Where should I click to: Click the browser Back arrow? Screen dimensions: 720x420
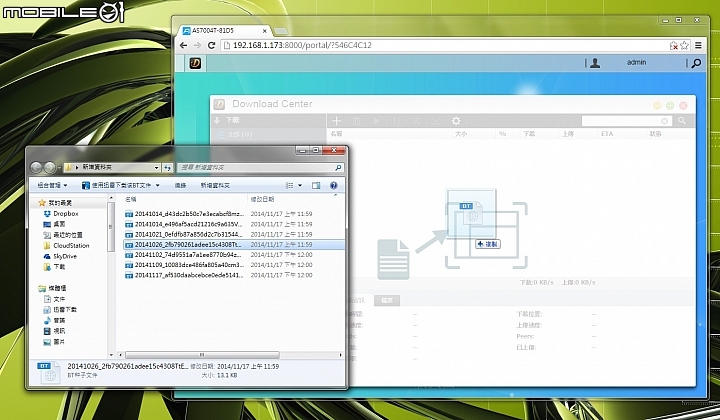(x=184, y=45)
